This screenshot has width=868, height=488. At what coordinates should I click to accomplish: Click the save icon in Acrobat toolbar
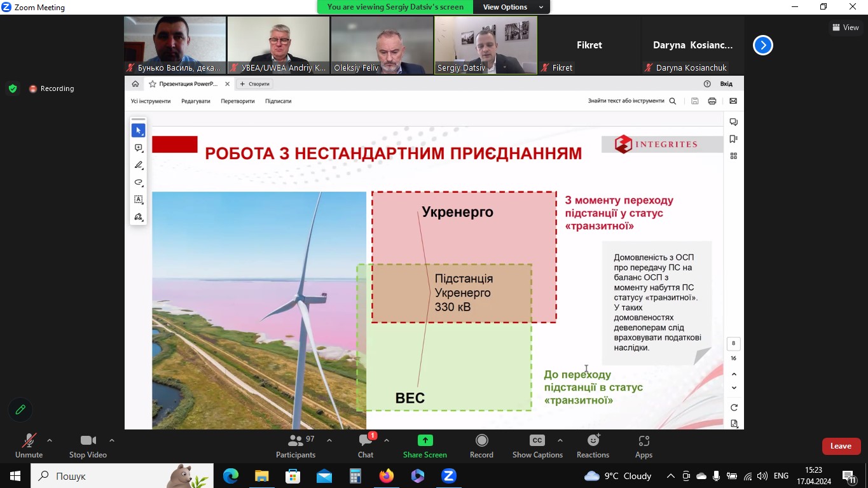(695, 101)
